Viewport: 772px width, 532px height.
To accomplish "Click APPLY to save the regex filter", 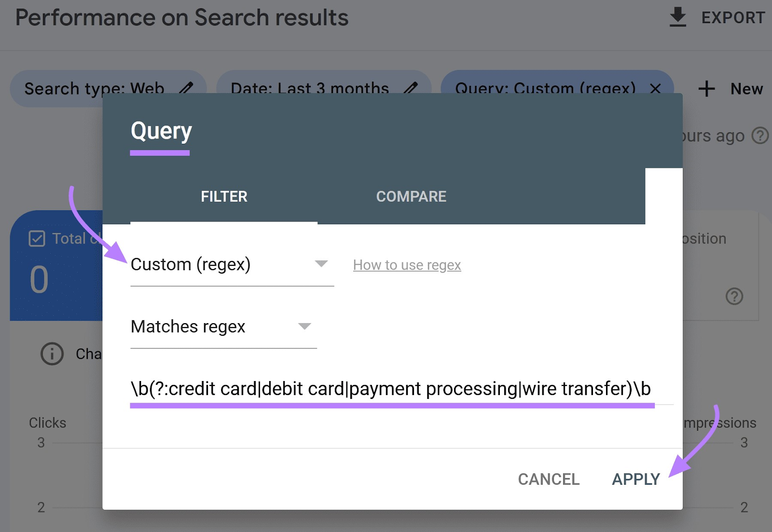I will pyautogui.click(x=635, y=479).
